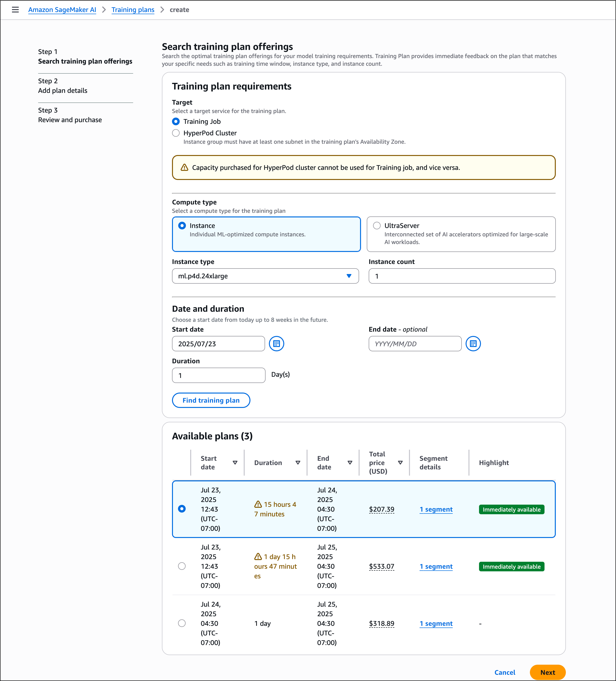Open the Training plans breadcrumb

tap(133, 10)
